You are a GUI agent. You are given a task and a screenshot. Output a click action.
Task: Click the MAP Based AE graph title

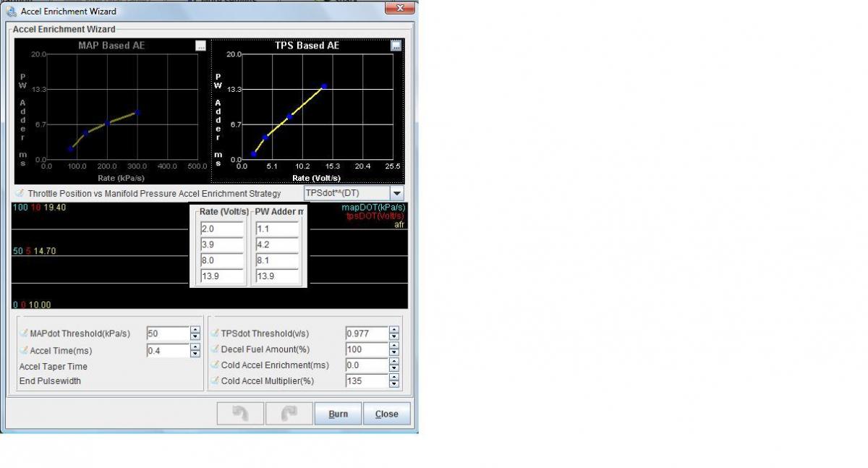click(111, 46)
